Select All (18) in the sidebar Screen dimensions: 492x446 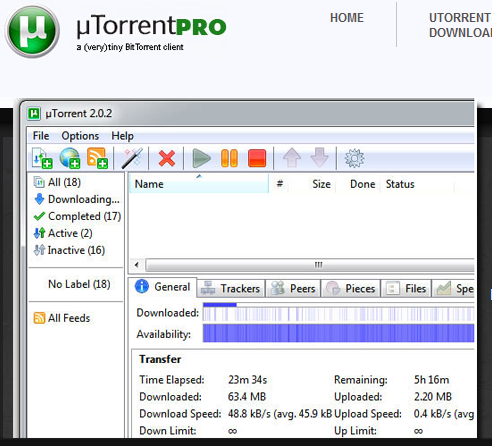click(x=57, y=182)
